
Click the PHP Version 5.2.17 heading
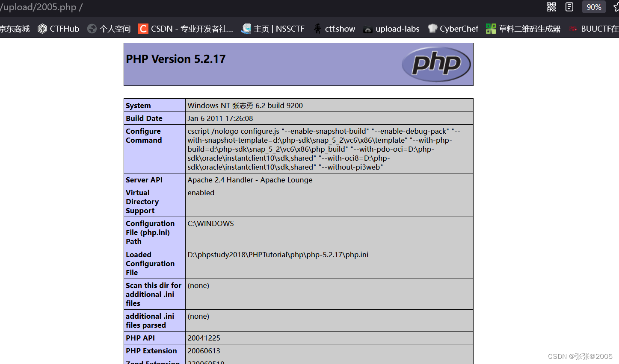(176, 59)
